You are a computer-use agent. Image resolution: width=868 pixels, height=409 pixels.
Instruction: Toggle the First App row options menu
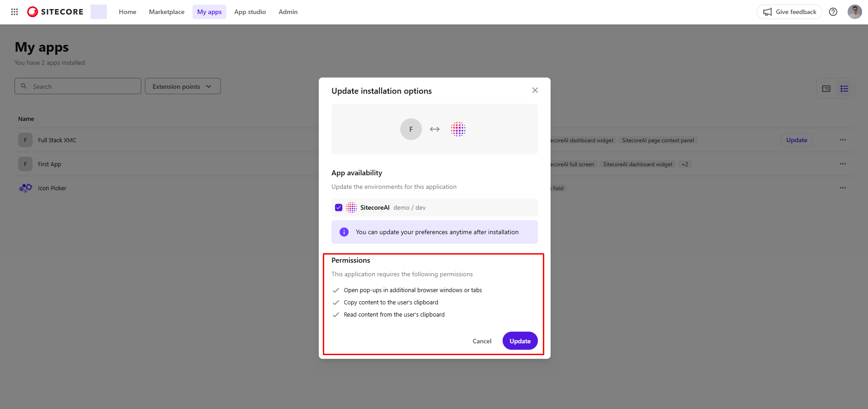pos(843,164)
